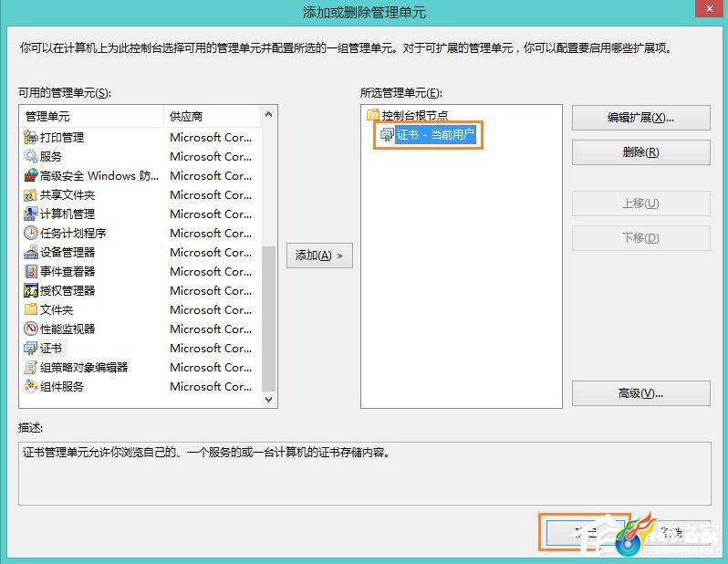Screen dimensions: 728x564
Task: Select the 组策略对象编辑器 row text
Action: click(84, 367)
